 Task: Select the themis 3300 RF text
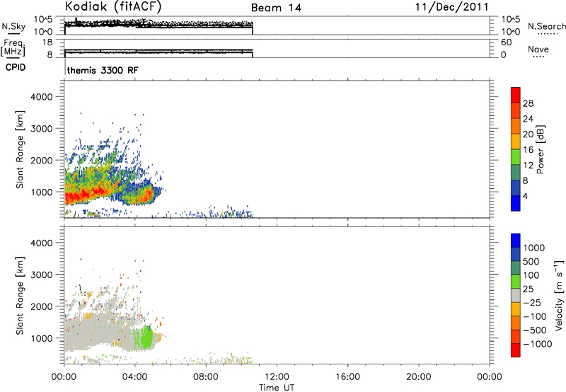103,70
